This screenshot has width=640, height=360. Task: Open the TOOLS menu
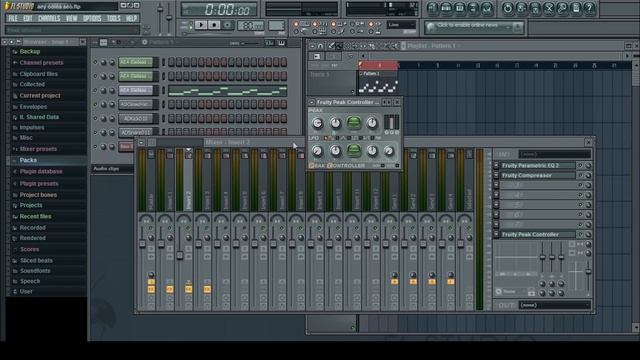(113, 19)
